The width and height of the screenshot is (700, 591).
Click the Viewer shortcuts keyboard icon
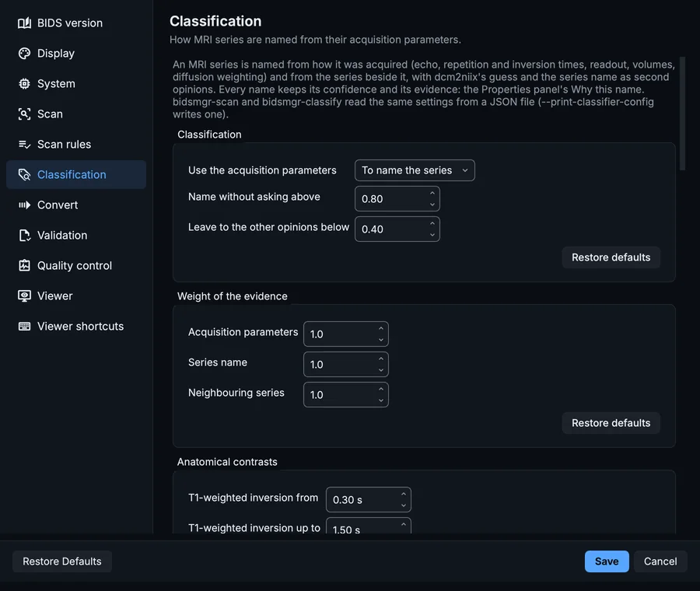click(x=25, y=327)
